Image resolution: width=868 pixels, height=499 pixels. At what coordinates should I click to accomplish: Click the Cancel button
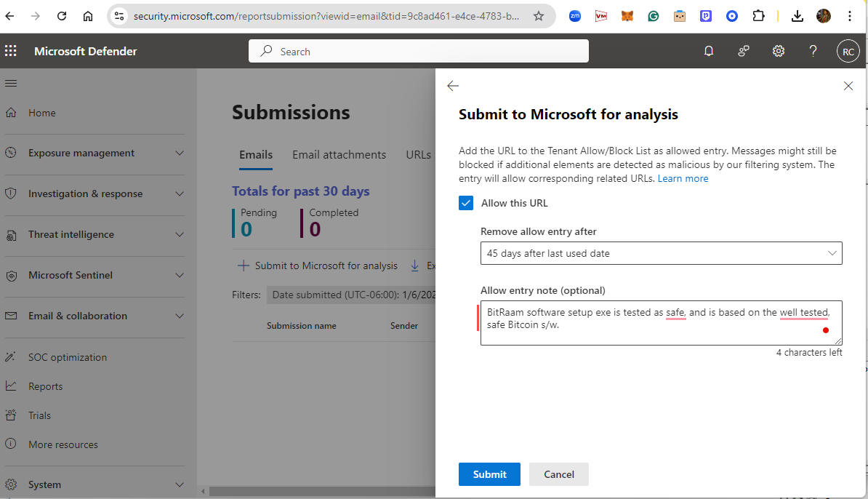pyautogui.click(x=558, y=474)
